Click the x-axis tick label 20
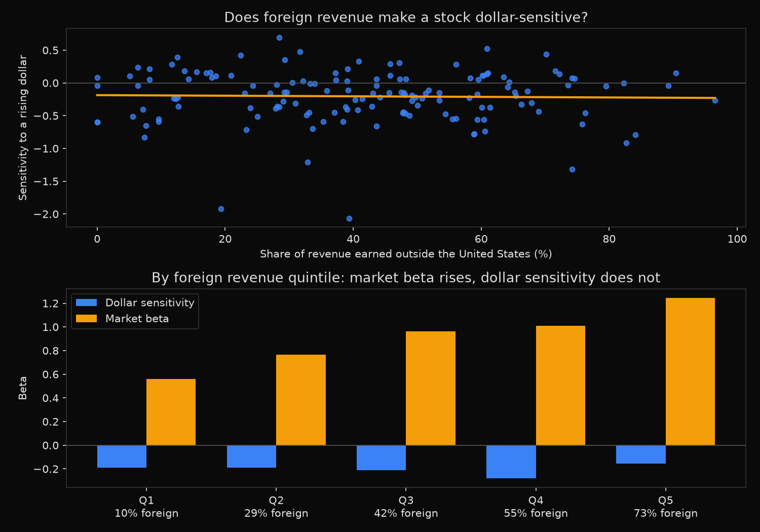This screenshot has width=760, height=532. [225, 239]
